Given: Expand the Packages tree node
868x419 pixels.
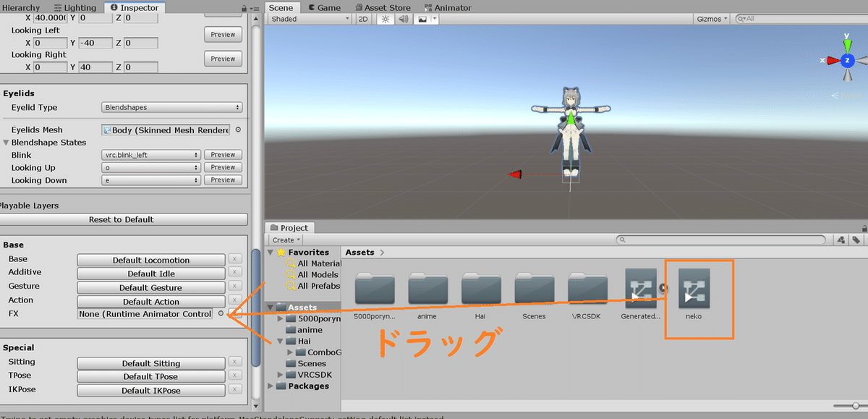Looking at the screenshot, I should click(x=271, y=386).
